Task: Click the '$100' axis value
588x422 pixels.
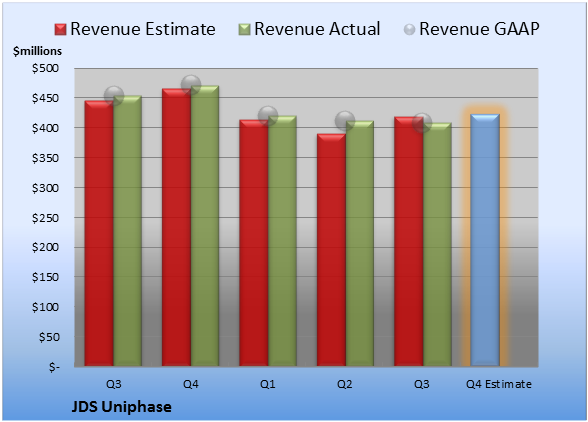Action: [45, 307]
